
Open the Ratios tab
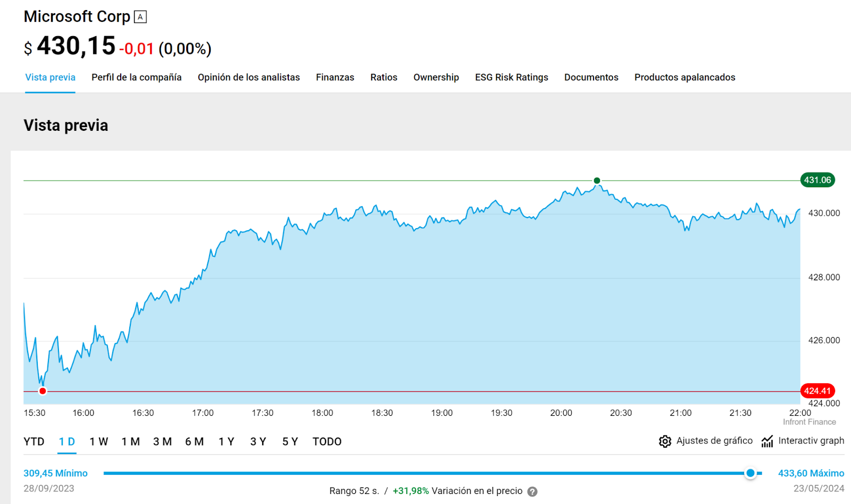pyautogui.click(x=384, y=77)
